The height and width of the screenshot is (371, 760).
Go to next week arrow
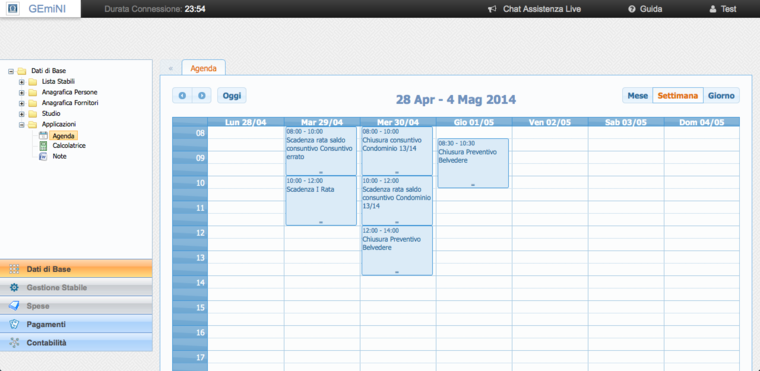tap(202, 96)
